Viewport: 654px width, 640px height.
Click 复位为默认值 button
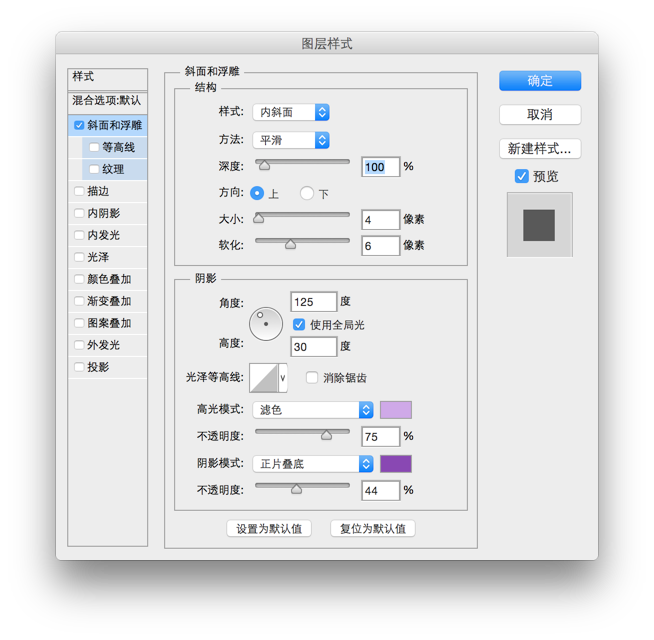[x=373, y=529]
